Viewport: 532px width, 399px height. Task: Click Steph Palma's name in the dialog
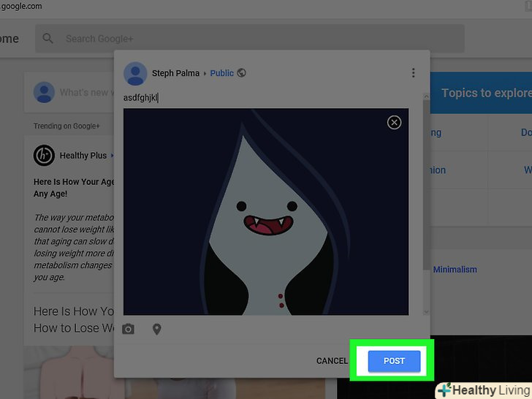(x=175, y=73)
